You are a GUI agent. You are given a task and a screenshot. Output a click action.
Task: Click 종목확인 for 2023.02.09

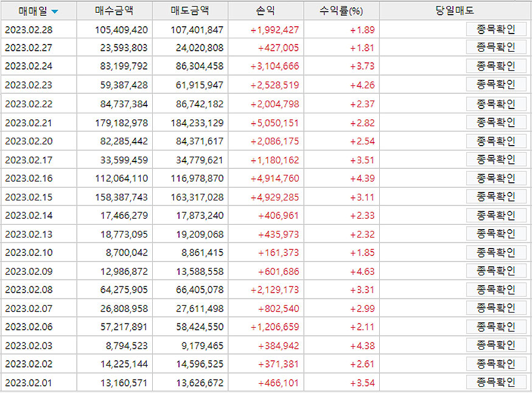point(496,271)
